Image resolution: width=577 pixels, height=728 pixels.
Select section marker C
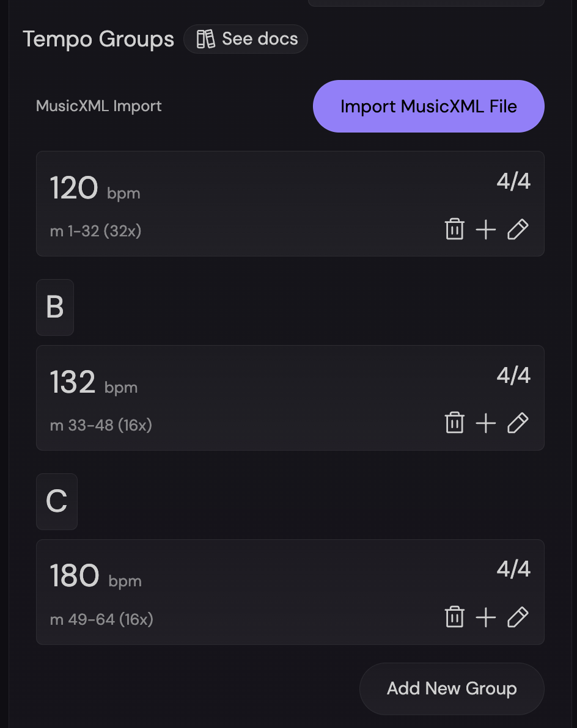click(x=56, y=501)
